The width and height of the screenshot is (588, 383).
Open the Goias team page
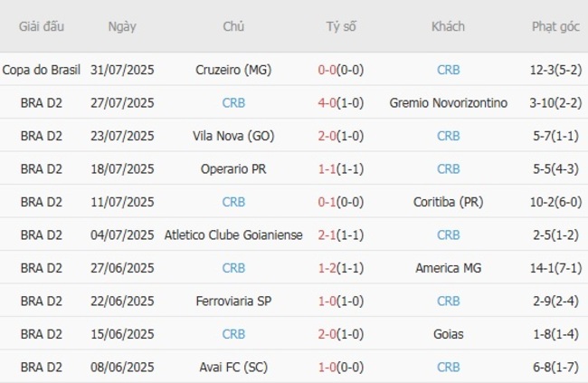pyautogui.click(x=448, y=333)
